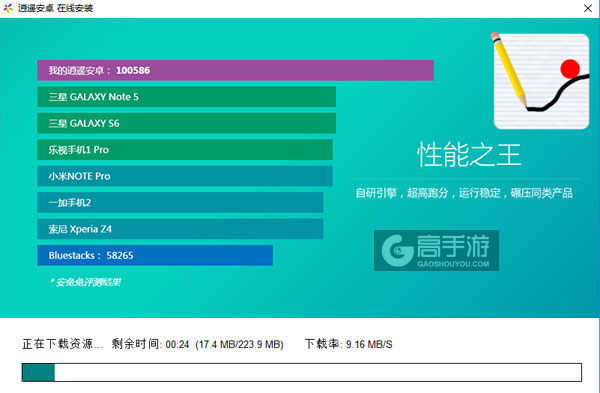Click the 自研引擎 超高跑分 slogan line
The width and height of the screenshot is (600, 393).
(x=464, y=193)
